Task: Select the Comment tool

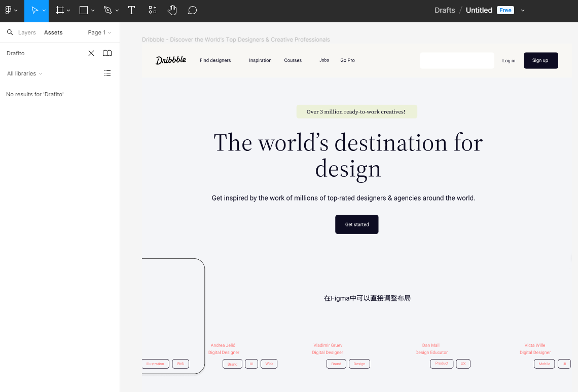Action: 192,10
